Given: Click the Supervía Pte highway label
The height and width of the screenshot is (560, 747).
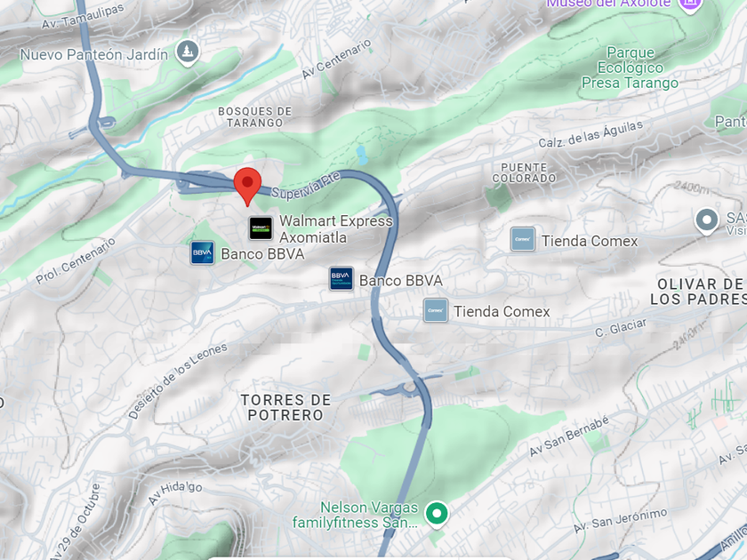Looking at the screenshot, I should [x=305, y=185].
